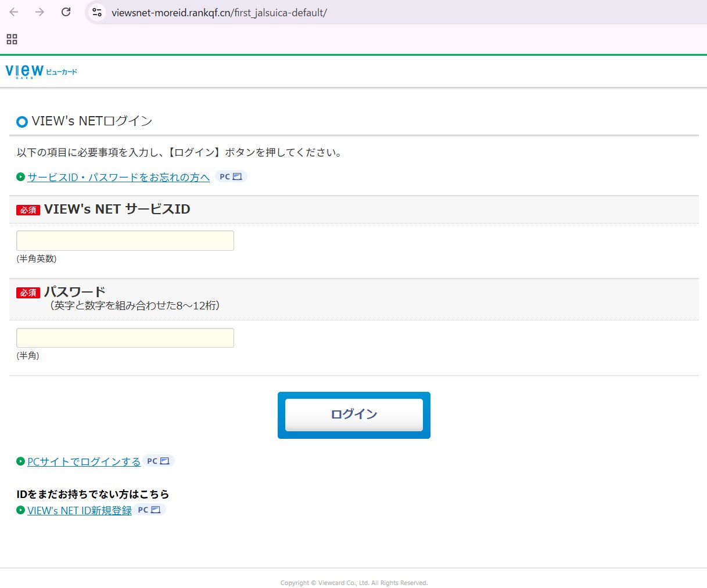Click the red 必須 badge next to パスワード
The width and height of the screenshot is (707, 588).
(x=28, y=293)
